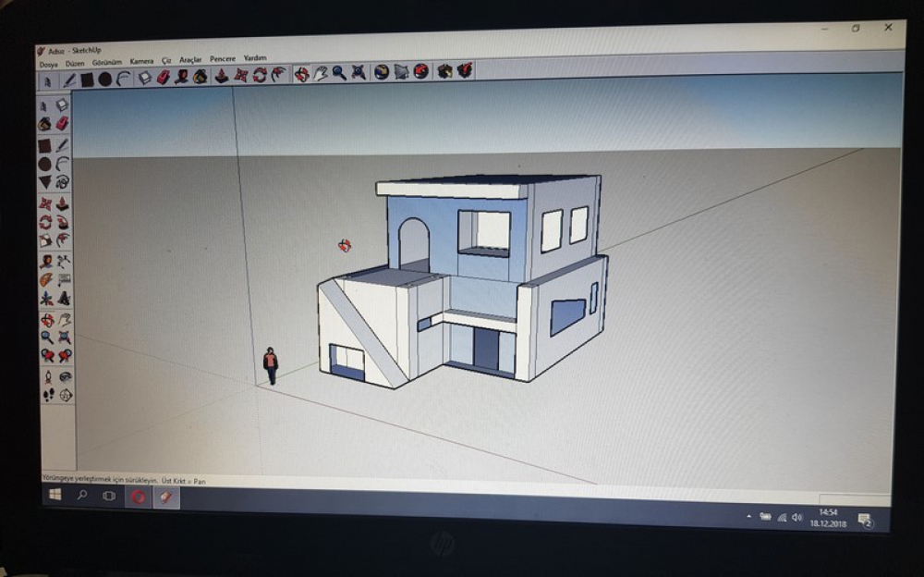The height and width of the screenshot is (577, 924).
Task: Activate the 3D Text tool
Action: (x=64, y=298)
